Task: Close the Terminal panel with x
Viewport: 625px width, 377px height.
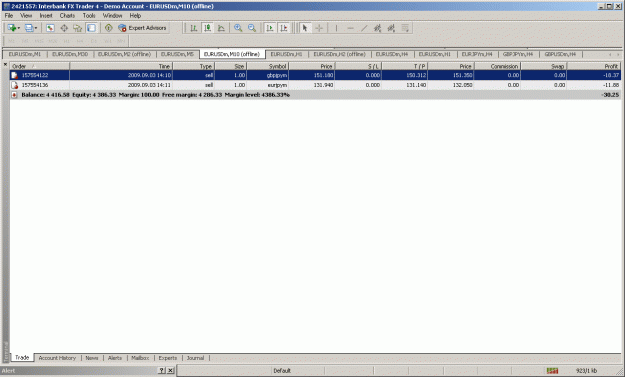Action: point(5,64)
